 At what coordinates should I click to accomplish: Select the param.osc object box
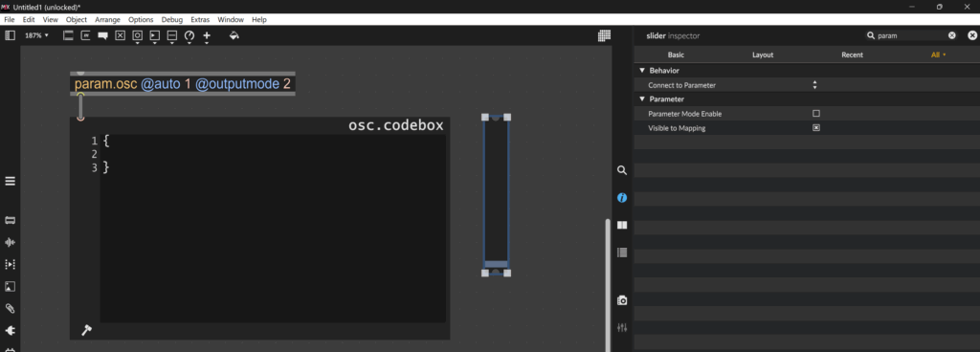183,83
